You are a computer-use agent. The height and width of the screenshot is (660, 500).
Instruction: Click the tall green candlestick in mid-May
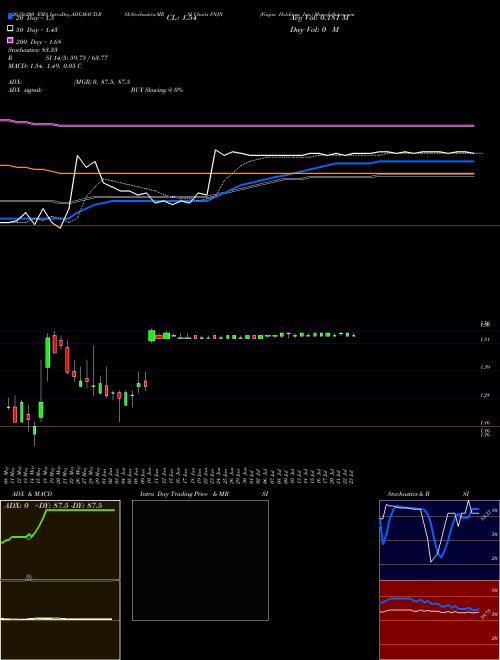[48, 353]
